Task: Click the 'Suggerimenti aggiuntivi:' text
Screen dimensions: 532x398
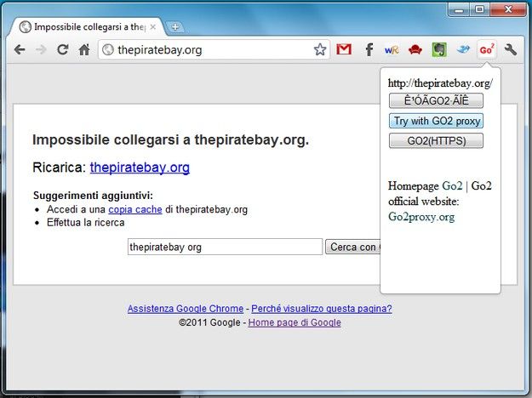Action: click(x=93, y=196)
